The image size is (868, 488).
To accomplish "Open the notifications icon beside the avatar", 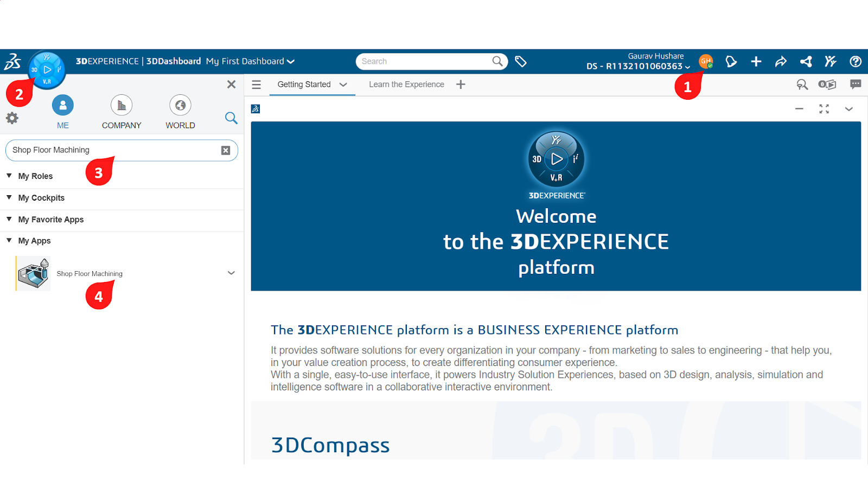I will (731, 61).
